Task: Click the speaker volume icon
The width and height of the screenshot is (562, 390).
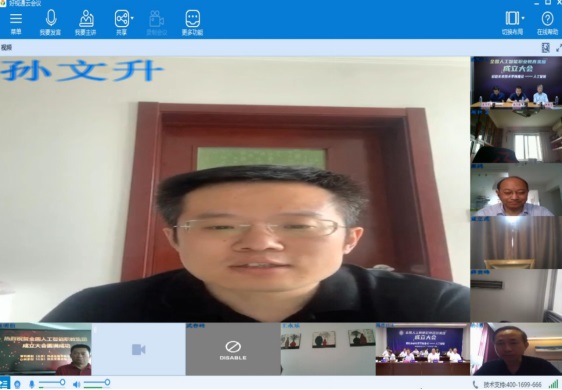Action: [x=76, y=385]
